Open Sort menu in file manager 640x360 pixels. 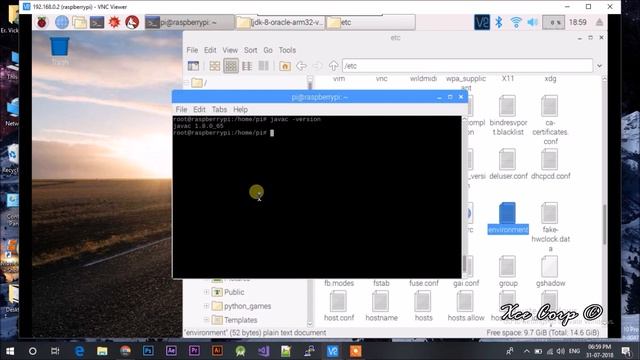point(251,50)
